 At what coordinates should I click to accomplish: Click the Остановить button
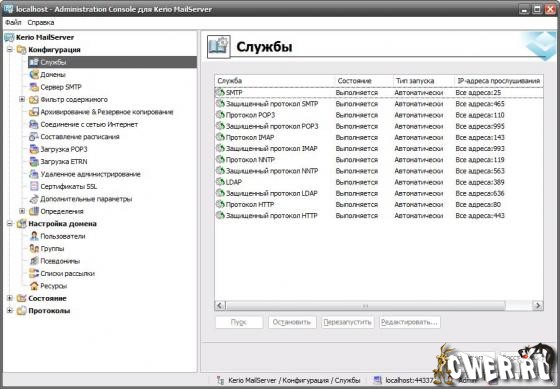click(292, 322)
